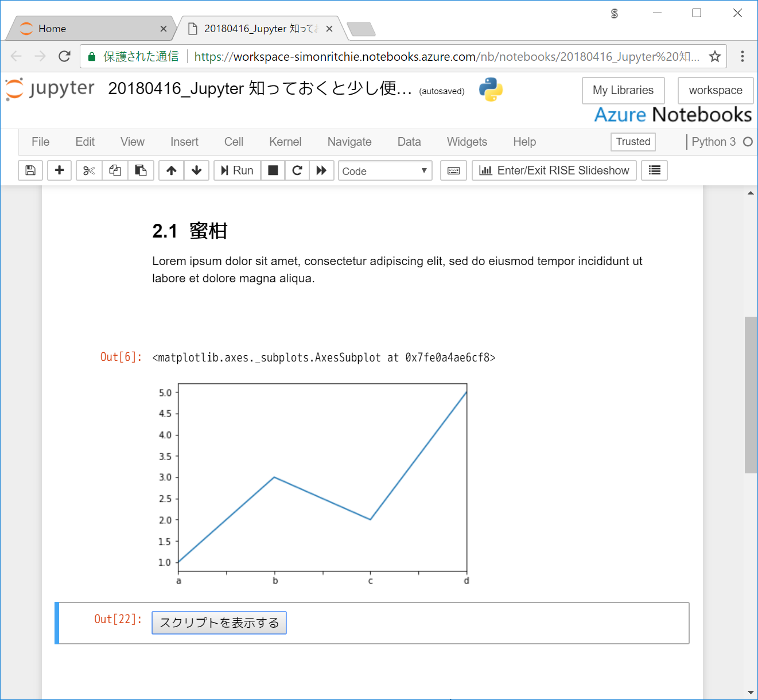Open the Cell menu
Viewport: 758px width, 700px height.
coord(234,142)
